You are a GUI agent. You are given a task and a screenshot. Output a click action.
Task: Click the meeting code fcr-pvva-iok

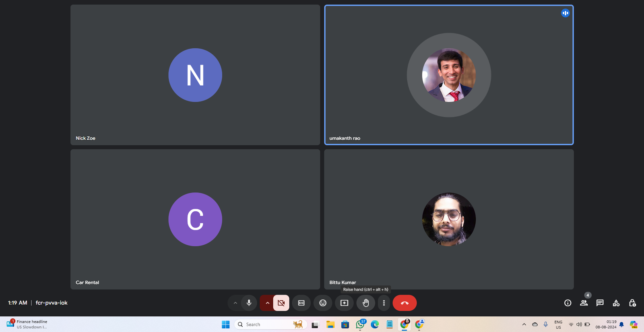click(x=52, y=303)
